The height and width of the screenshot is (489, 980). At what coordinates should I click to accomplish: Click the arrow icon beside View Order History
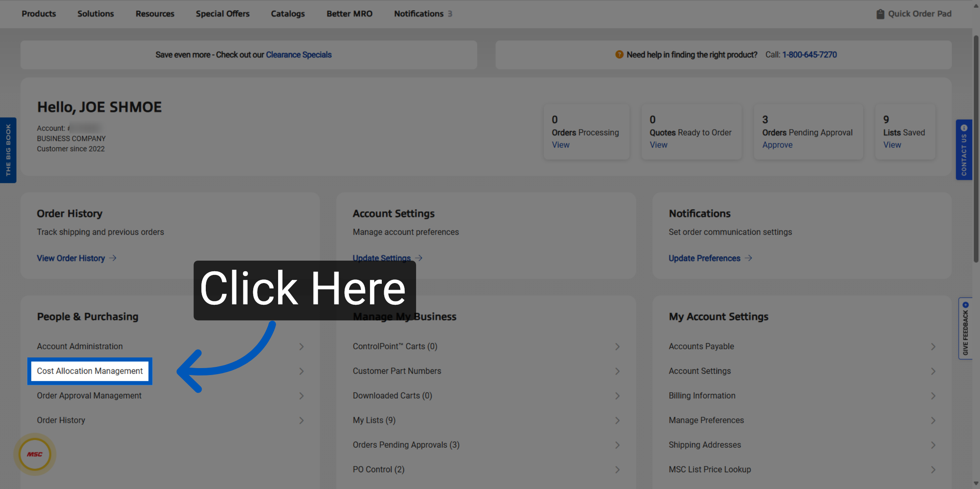(x=113, y=258)
